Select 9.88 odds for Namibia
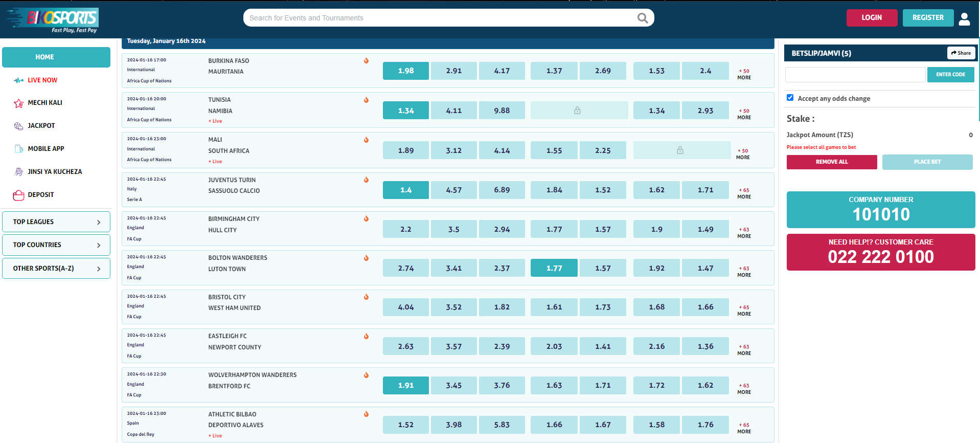This screenshot has width=980, height=443. point(502,110)
